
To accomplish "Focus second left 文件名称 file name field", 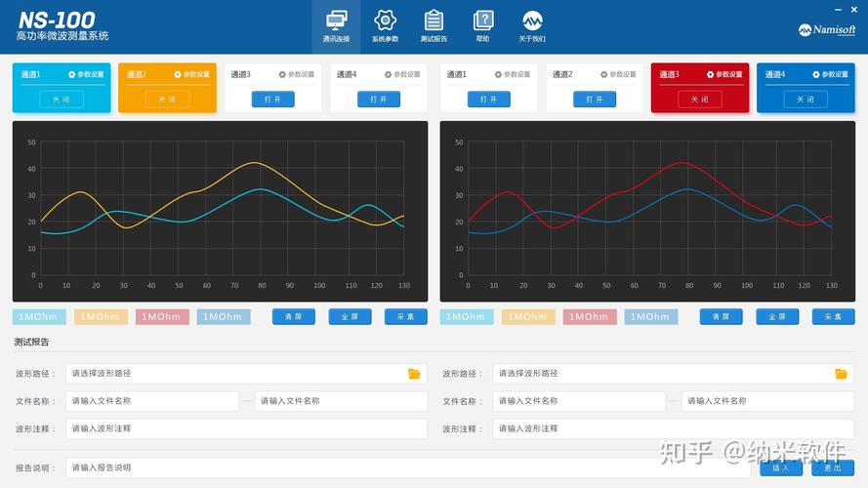I will point(341,401).
